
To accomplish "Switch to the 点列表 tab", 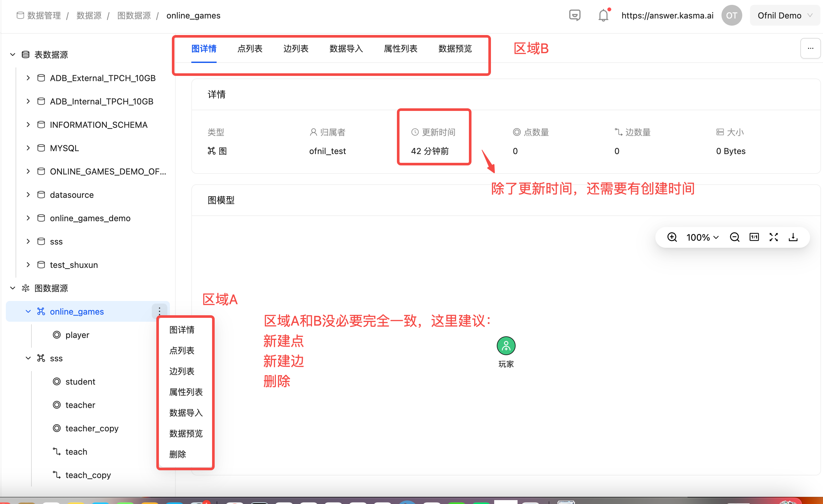I will [250, 49].
